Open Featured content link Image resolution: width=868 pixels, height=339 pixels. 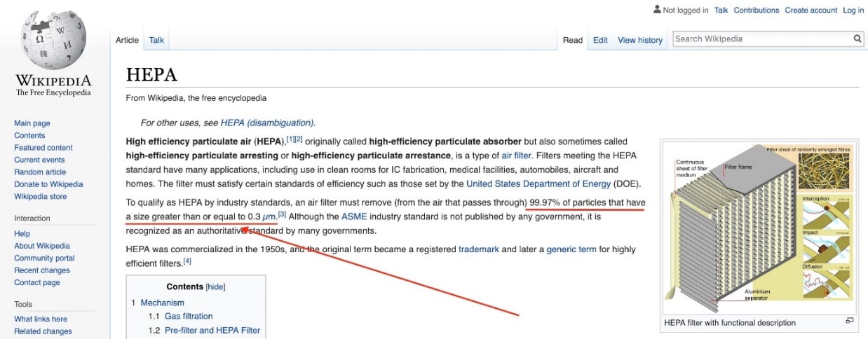tap(43, 148)
